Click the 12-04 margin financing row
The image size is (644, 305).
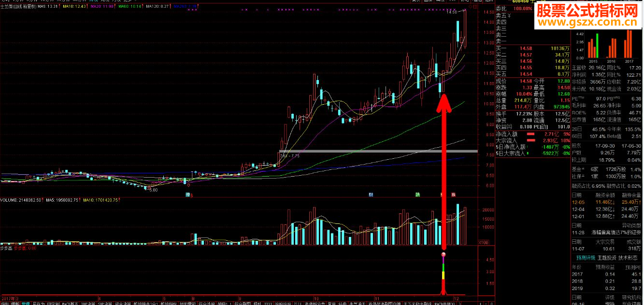607,209
